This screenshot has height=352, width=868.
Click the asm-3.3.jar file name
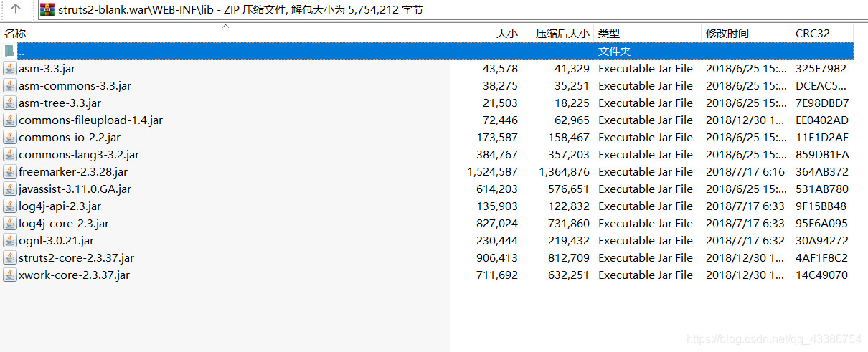click(47, 69)
